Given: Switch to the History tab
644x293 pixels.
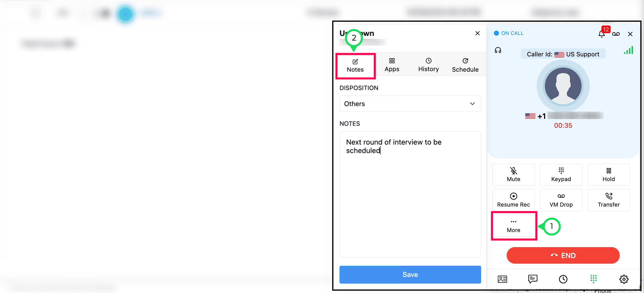Looking at the screenshot, I should (428, 65).
